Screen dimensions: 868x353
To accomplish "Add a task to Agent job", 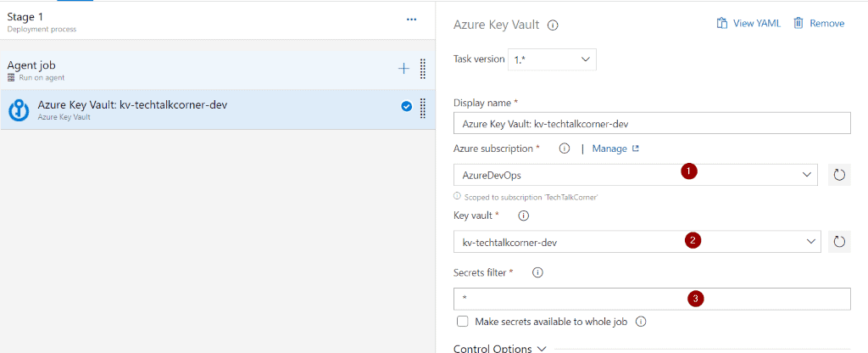I will coord(403,69).
